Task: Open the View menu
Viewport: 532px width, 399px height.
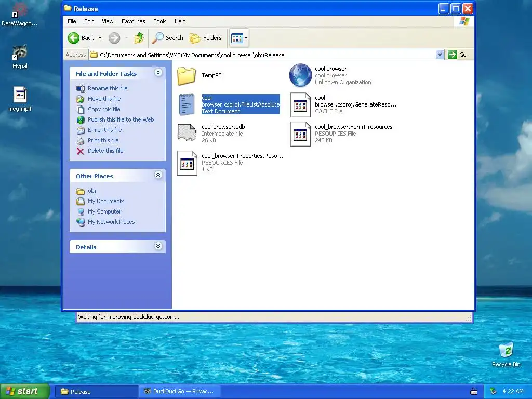Action: (108, 21)
